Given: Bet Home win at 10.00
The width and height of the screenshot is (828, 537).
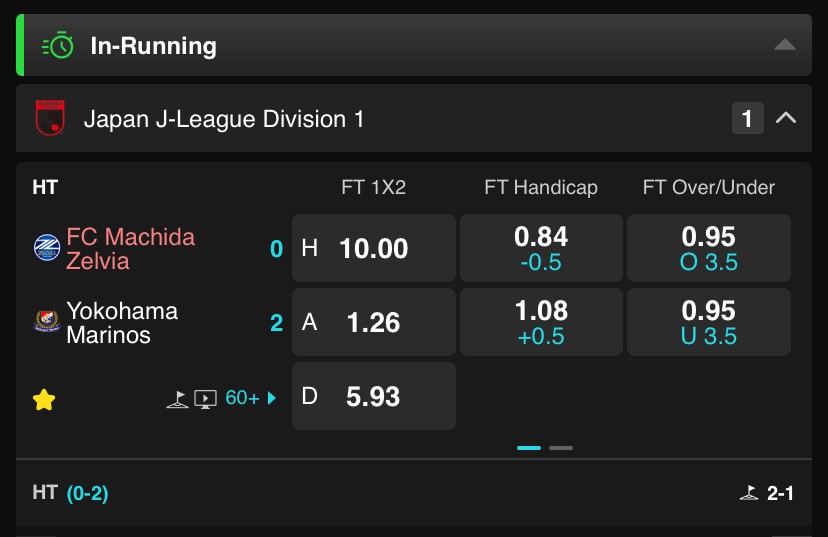Looking at the screenshot, I should pyautogui.click(x=374, y=248).
